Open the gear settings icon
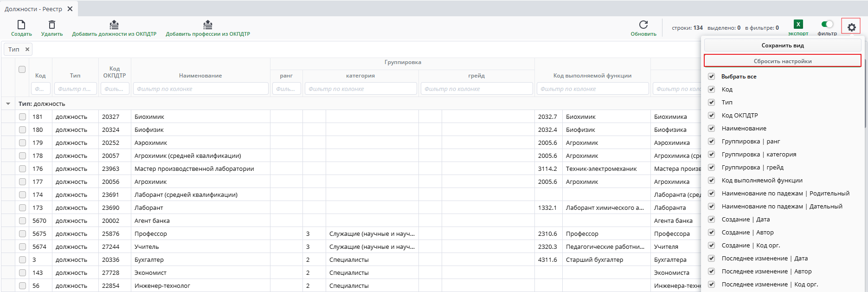The image size is (868, 292). coord(851,27)
